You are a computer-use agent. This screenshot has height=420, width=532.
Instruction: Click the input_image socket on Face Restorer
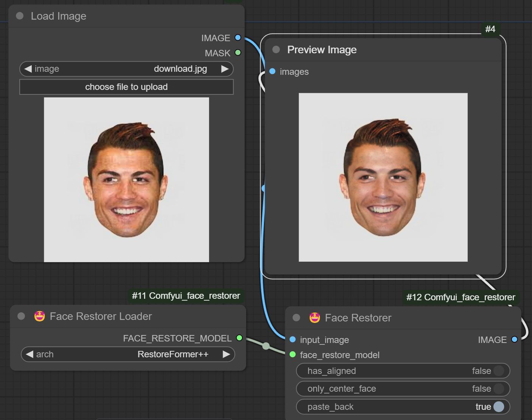point(292,339)
